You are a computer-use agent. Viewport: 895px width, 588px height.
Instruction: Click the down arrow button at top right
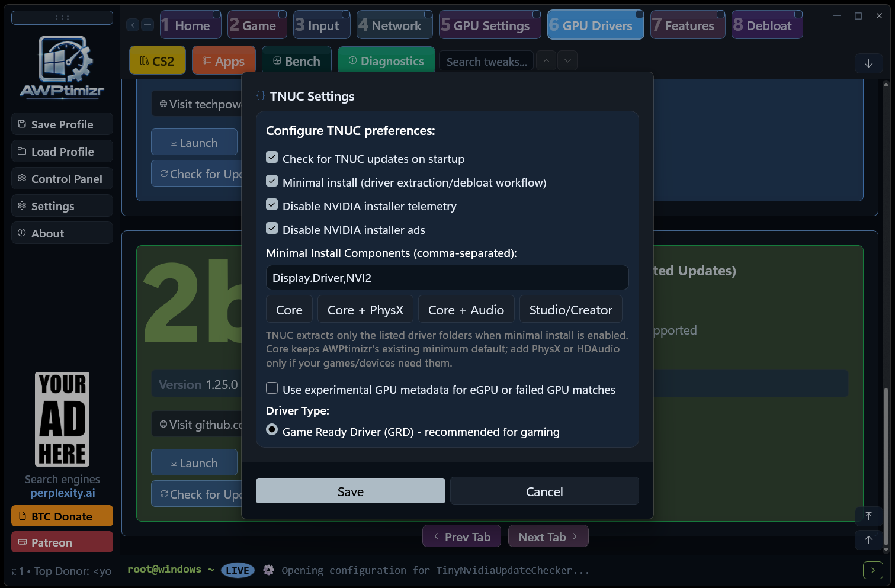point(868,63)
